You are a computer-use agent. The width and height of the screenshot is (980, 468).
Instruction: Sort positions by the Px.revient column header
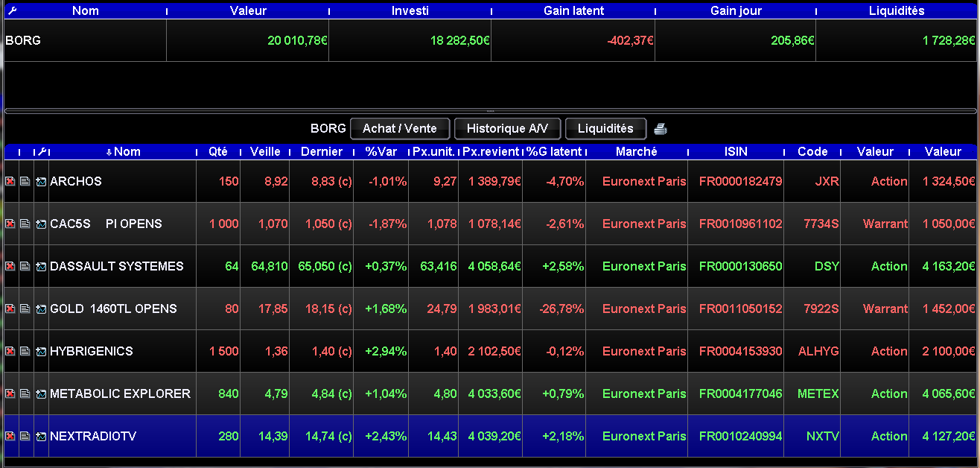[491, 151]
